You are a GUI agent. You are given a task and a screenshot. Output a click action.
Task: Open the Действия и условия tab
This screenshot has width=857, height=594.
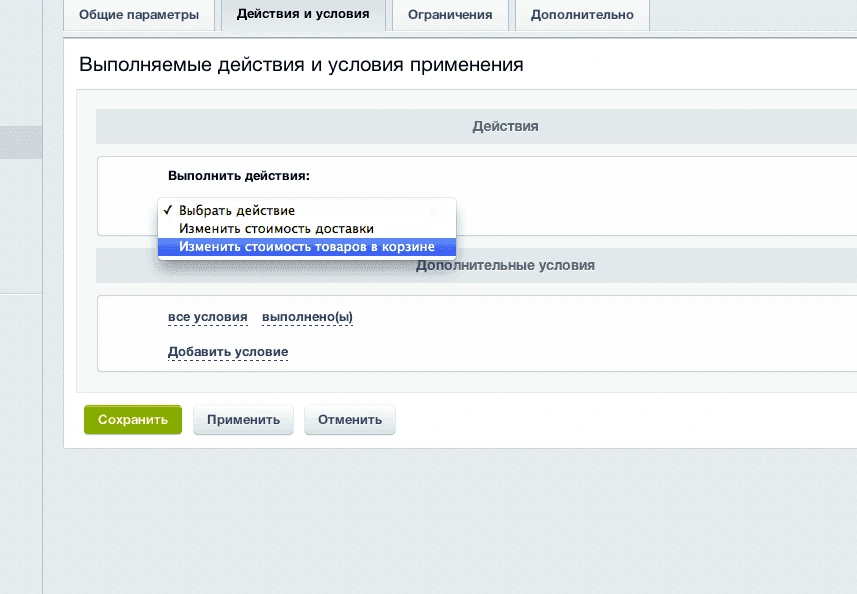pos(303,14)
